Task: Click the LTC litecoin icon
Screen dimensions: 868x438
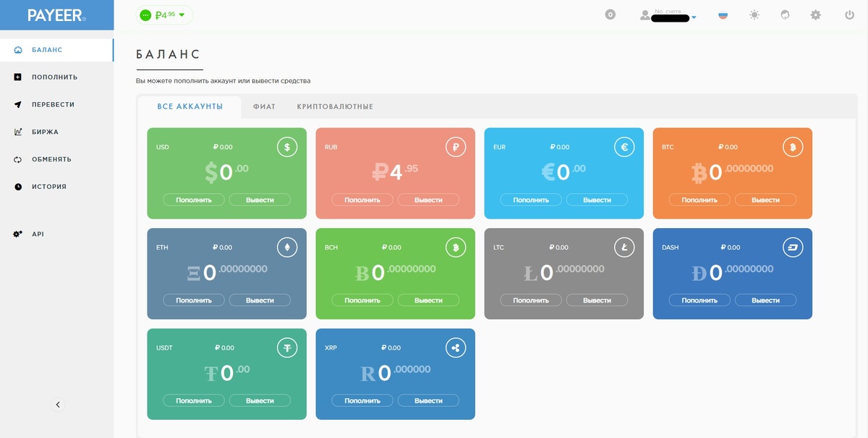Action: pyautogui.click(x=624, y=248)
